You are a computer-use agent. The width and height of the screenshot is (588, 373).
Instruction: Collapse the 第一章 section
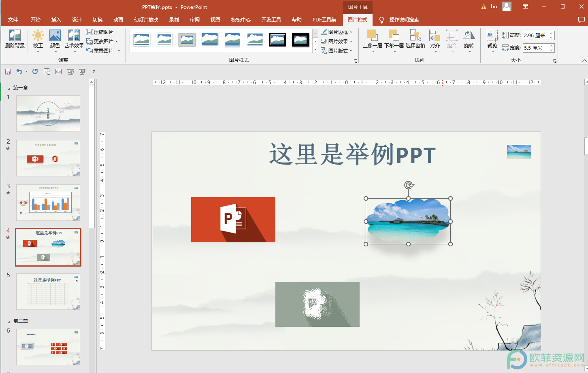click(x=9, y=88)
